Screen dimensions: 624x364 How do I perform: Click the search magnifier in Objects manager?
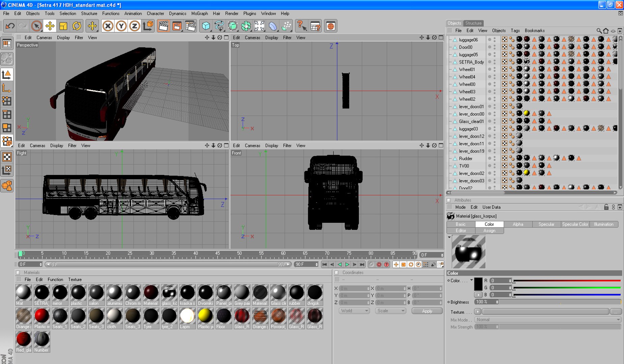point(599,31)
